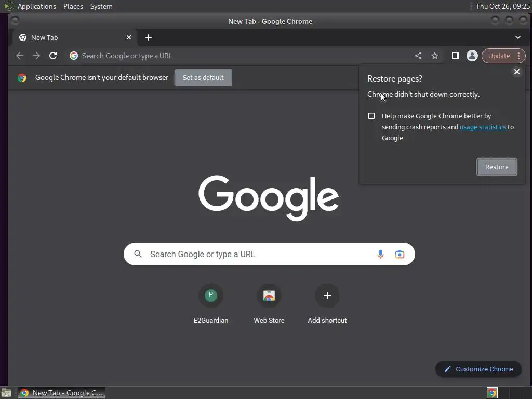Click the magnifier icon in search box
The image size is (532, 399).
point(138,254)
